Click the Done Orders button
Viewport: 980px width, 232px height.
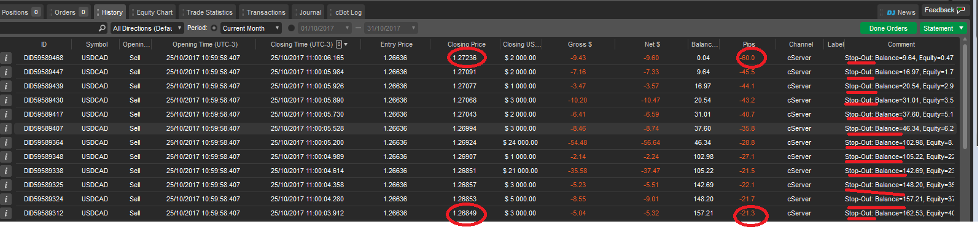[888, 28]
